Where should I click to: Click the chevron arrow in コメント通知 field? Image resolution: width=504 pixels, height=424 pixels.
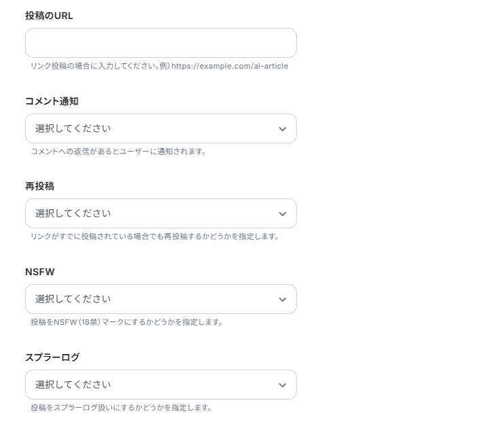[283, 129]
